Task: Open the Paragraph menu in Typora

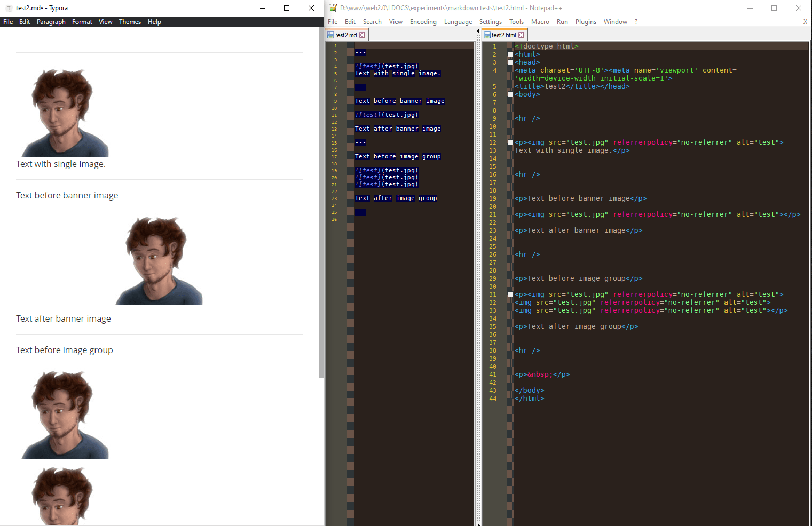Action: (51, 22)
